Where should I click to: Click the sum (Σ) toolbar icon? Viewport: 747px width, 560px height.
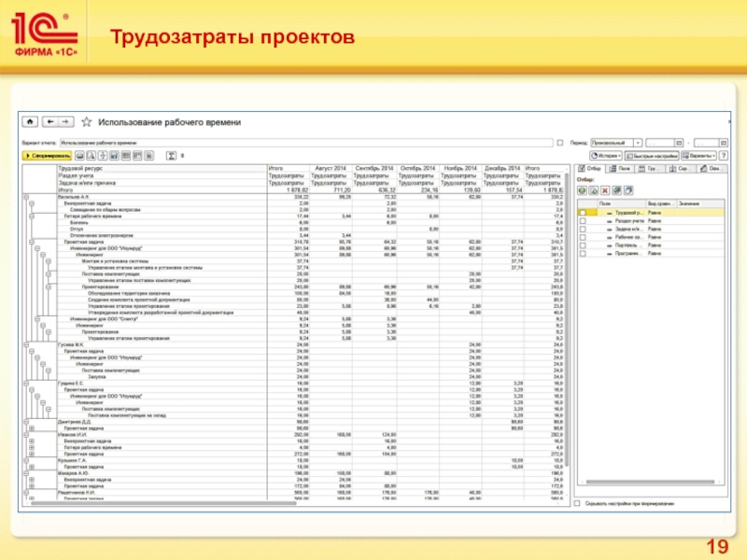[170, 155]
